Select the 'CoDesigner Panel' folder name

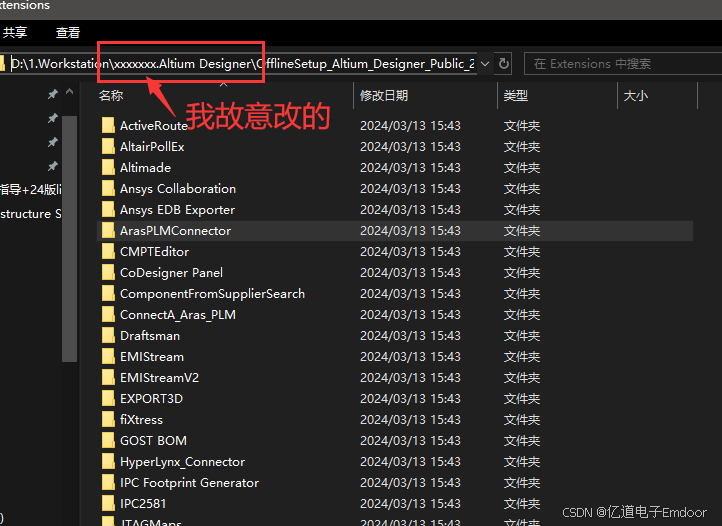[x=171, y=273]
